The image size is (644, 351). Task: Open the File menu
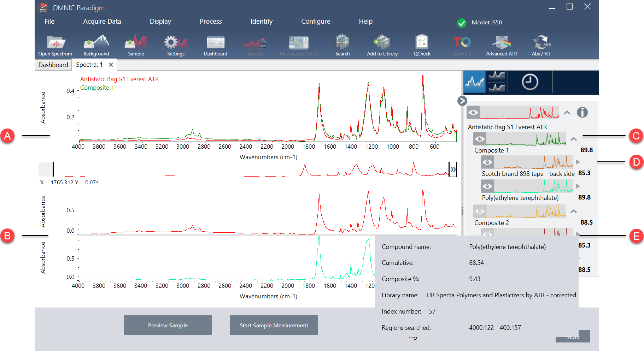tap(49, 22)
